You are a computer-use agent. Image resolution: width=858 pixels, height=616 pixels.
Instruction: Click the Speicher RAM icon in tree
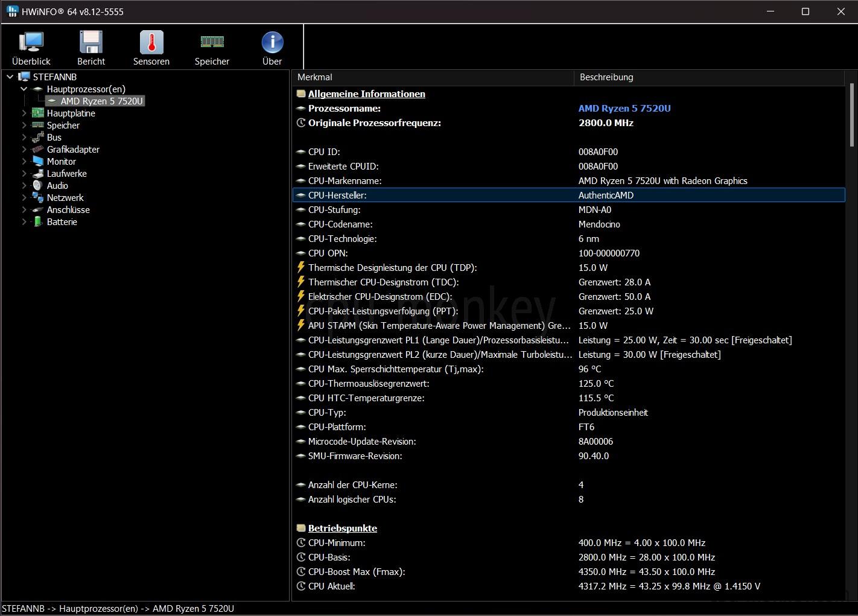[x=38, y=125]
